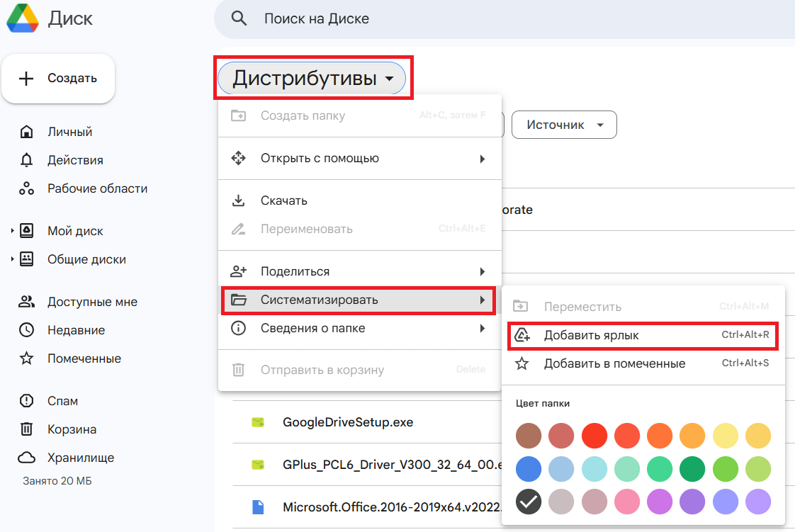This screenshot has width=795, height=532.
Task: Click the search magnifier icon
Action: pos(239,18)
